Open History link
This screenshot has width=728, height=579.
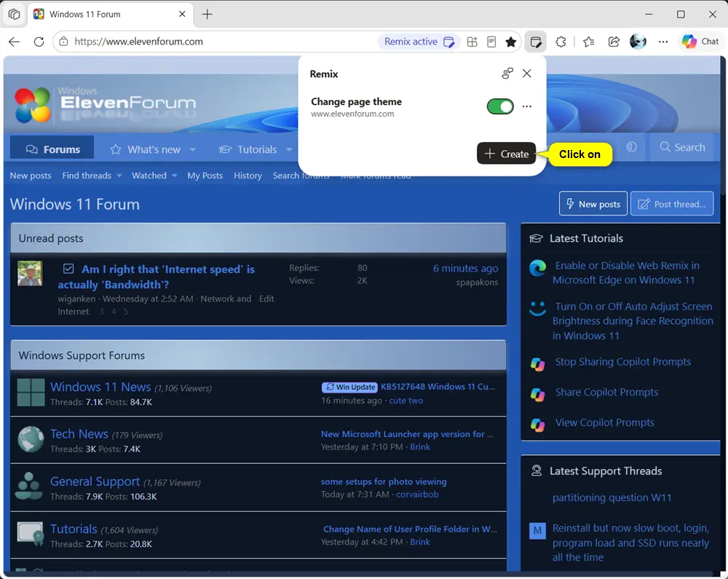pos(248,176)
